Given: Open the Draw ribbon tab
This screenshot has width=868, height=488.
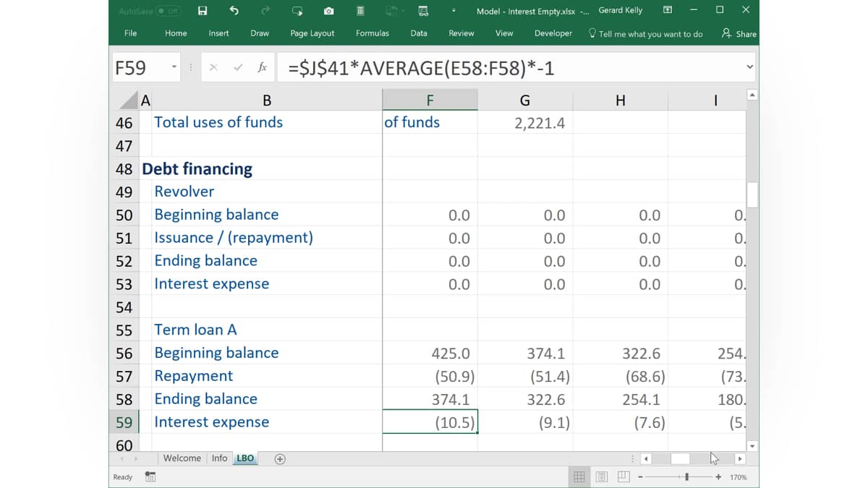Looking at the screenshot, I should (260, 33).
